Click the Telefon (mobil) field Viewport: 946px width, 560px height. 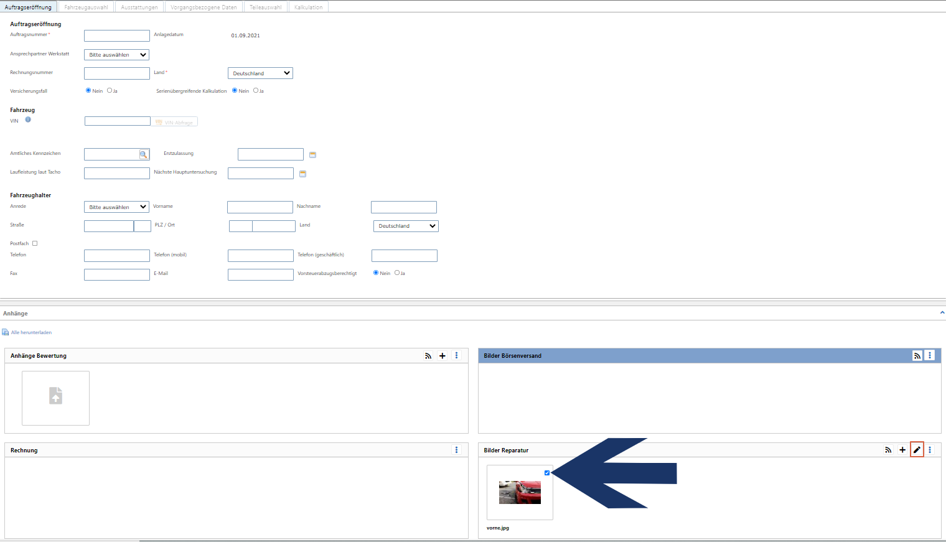click(261, 256)
